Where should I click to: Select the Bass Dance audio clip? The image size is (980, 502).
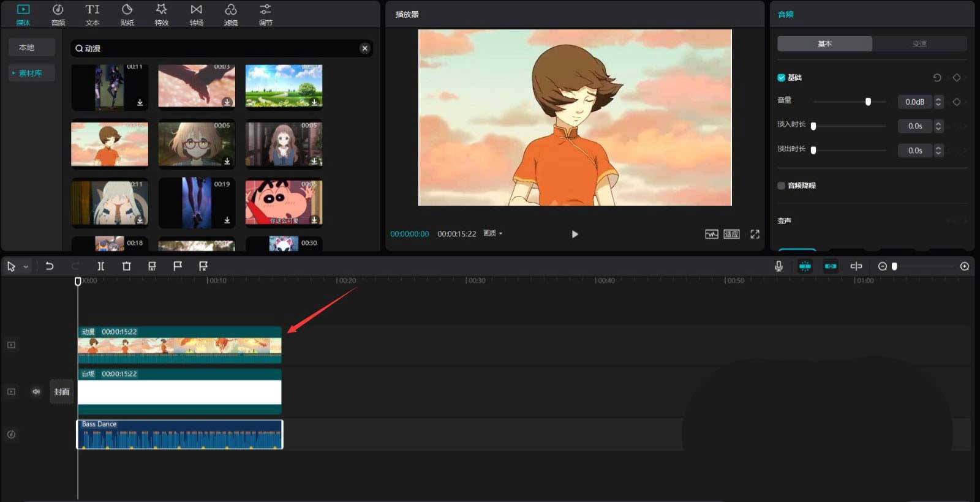pos(179,435)
